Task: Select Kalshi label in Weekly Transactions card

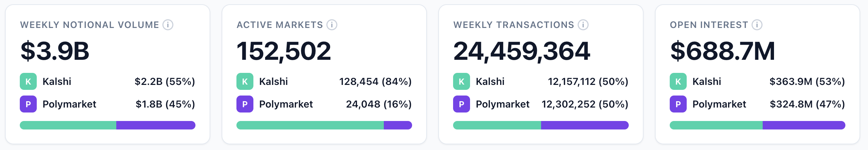Action: 490,81
